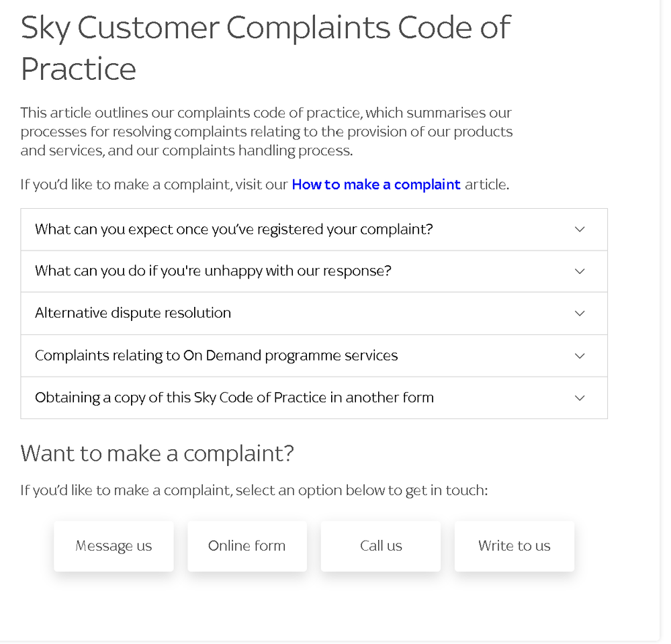Click the 'Want to make a complaint?' heading

157,453
